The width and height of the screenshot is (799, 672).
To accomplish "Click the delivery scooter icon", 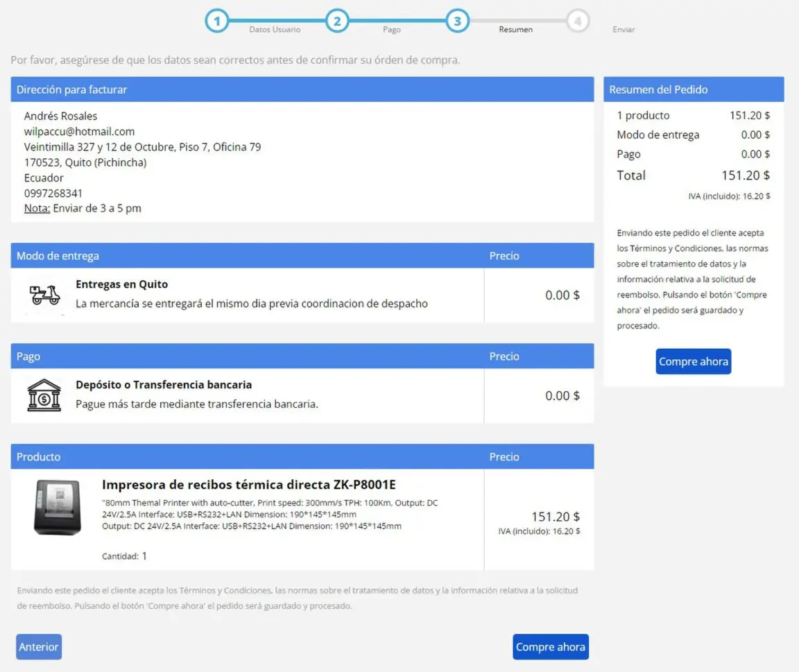I will coord(45,295).
